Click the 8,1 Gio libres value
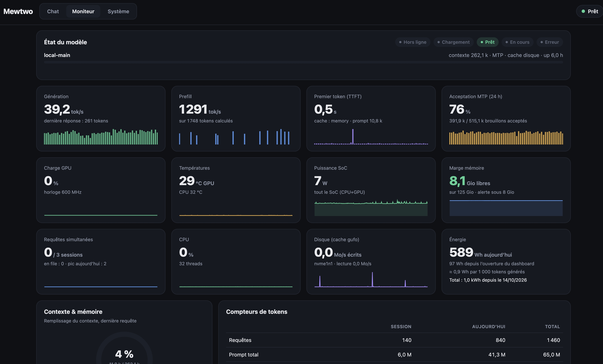 (x=470, y=181)
